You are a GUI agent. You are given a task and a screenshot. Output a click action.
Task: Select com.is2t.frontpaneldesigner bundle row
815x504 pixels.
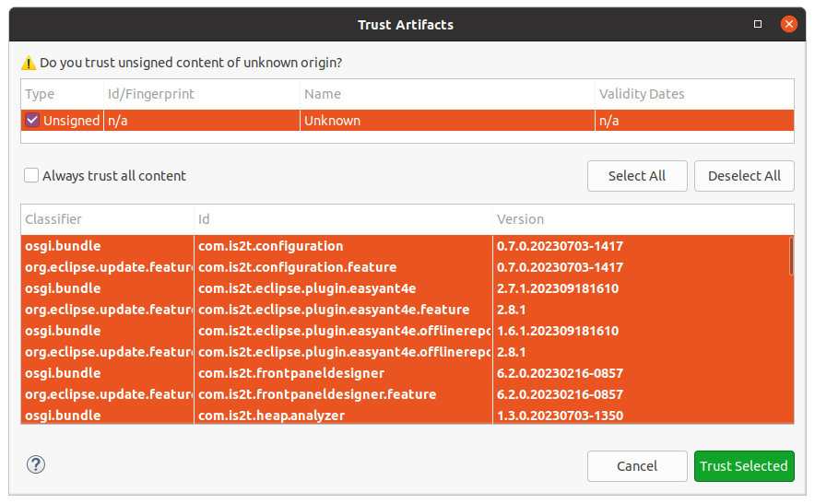click(x=407, y=373)
